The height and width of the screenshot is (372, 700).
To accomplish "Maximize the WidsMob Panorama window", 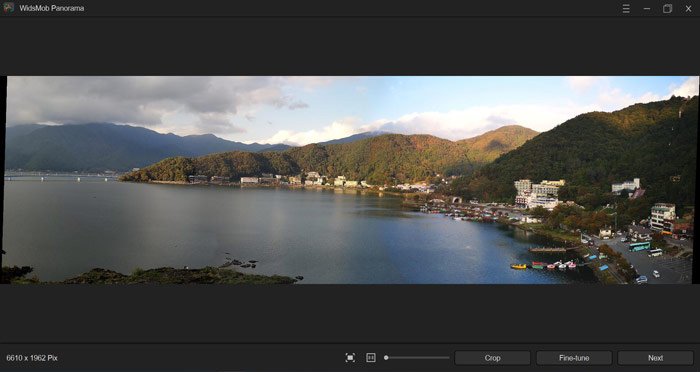I will point(667,8).
